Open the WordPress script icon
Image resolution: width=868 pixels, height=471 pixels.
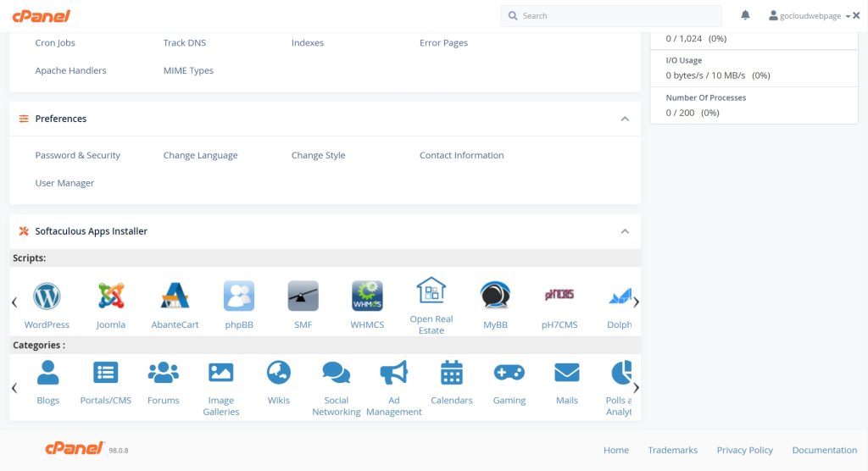point(47,296)
